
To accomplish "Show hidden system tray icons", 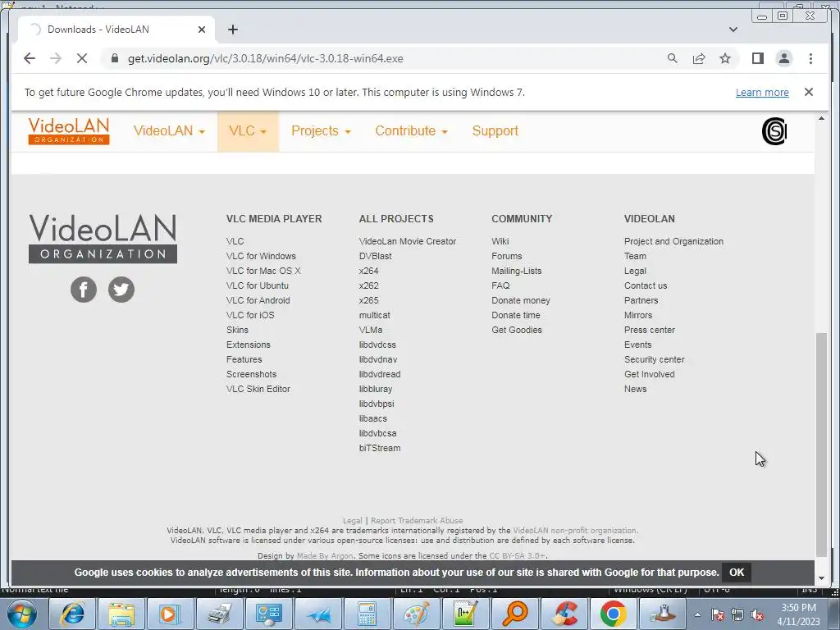I will [x=697, y=614].
